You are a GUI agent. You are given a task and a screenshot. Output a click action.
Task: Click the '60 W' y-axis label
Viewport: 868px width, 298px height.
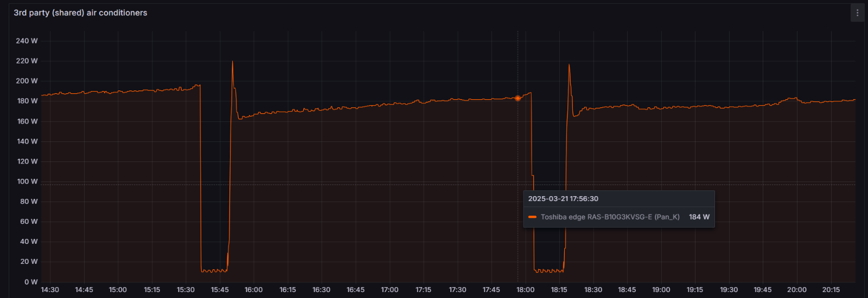(x=29, y=222)
